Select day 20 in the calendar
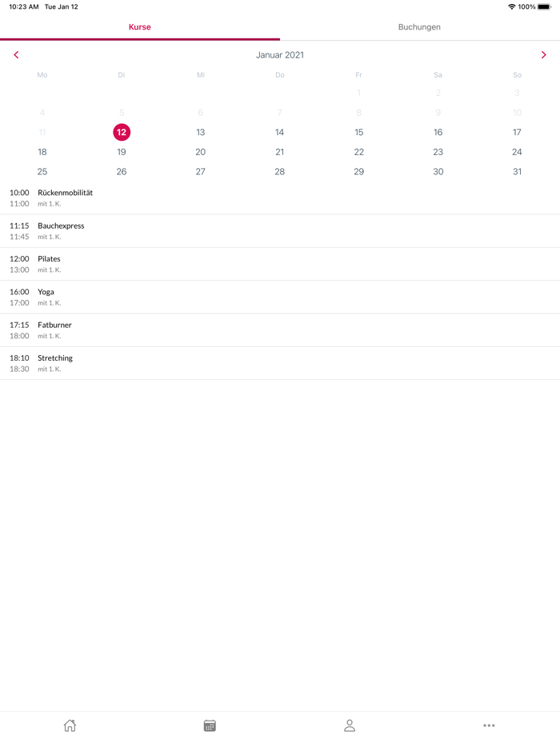 201,152
